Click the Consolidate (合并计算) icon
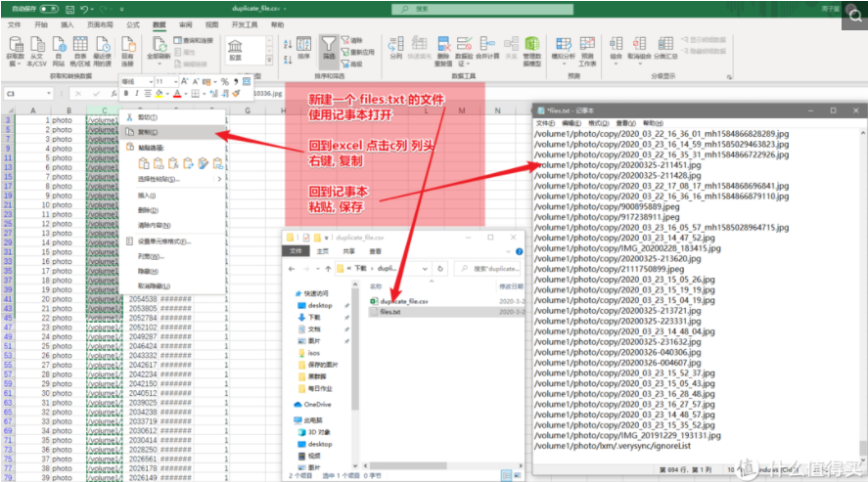This screenshot has width=868, height=482. tap(488, 46)
